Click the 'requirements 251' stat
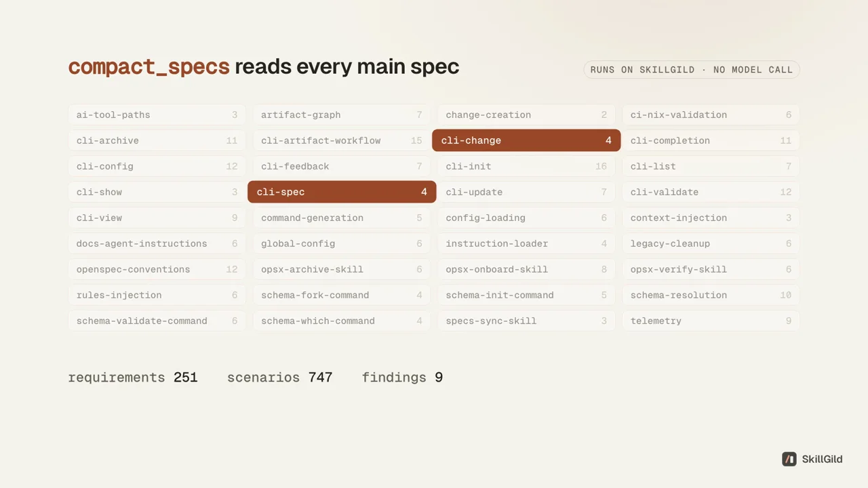This screenshot has width=868, height=488. 133,378
